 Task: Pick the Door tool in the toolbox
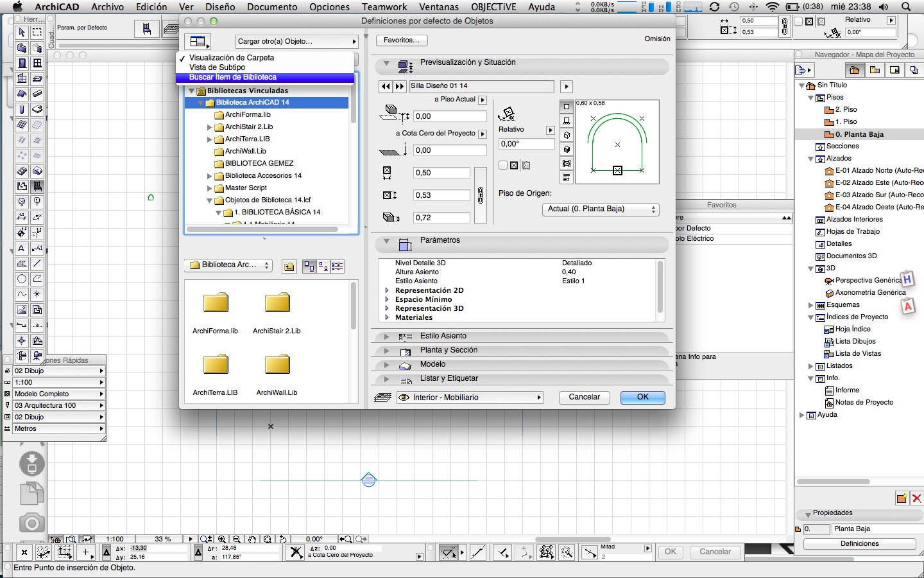22,63
